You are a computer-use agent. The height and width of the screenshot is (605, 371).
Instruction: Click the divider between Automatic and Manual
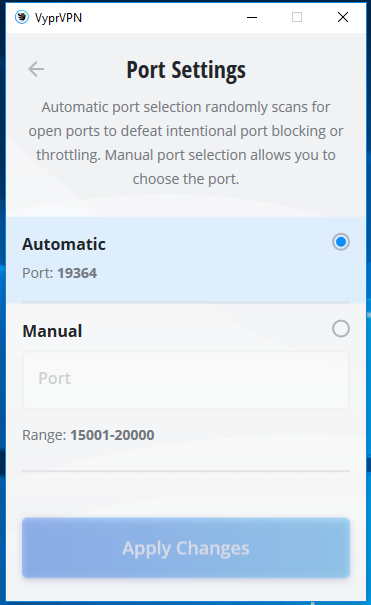point(186,303)
